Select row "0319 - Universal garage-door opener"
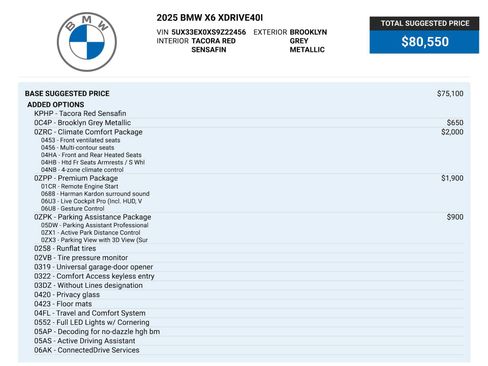 248,267
